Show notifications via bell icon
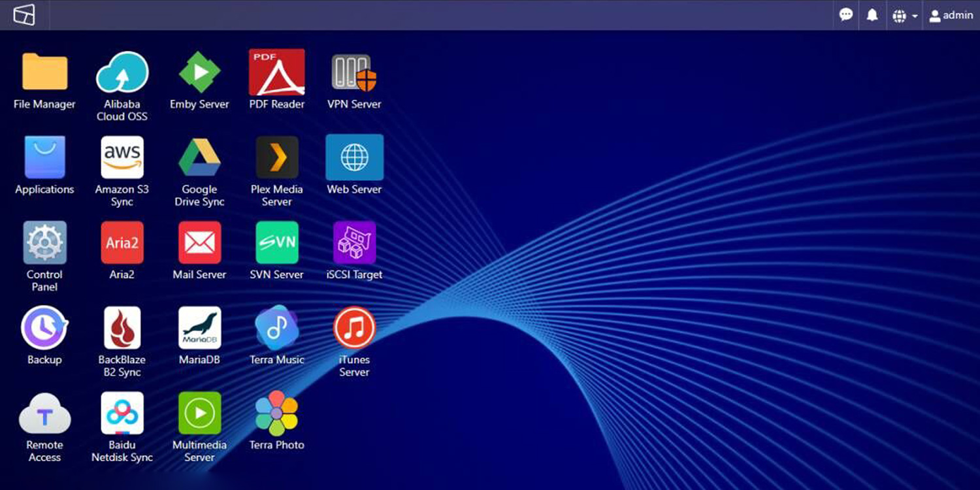The image size is (980, 490). click(872, 15)
